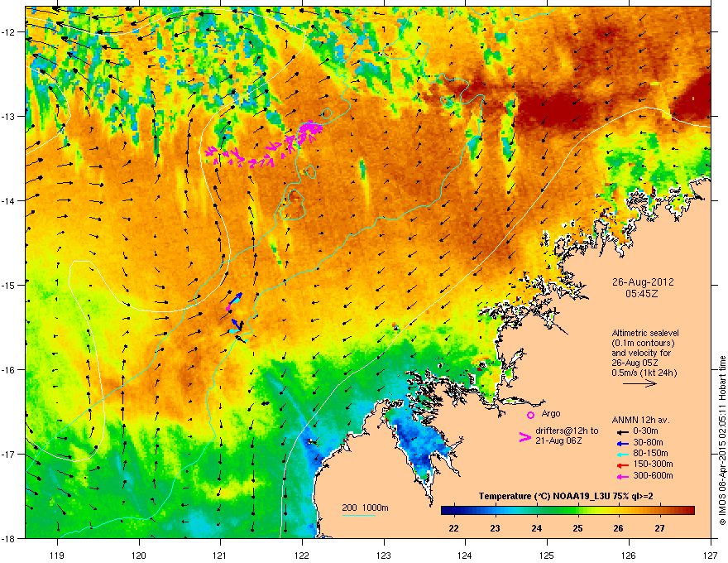Screen dimensions: 728x563
Task: Click the 'ANMN 12h av.' legend heading
Action: (640, 420)
